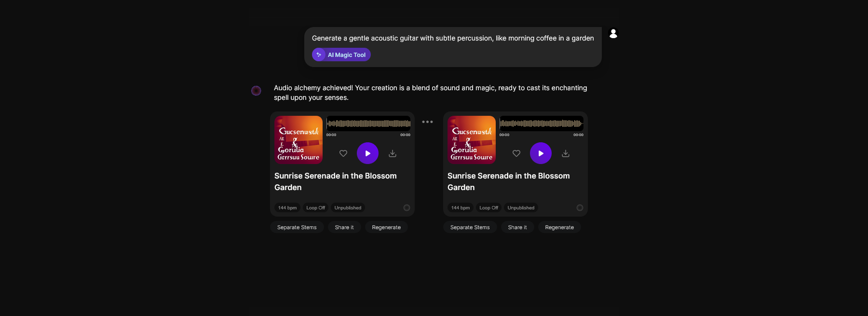Click the first card's Sunrise Serenade title
The image size is (868, 316).
(x=336, y=182)
